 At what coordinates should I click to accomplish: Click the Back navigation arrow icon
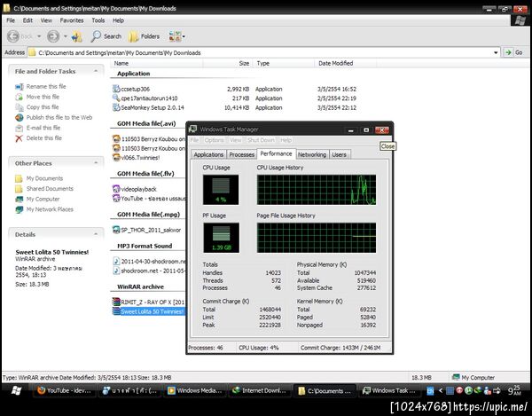(x=13, y=36)
